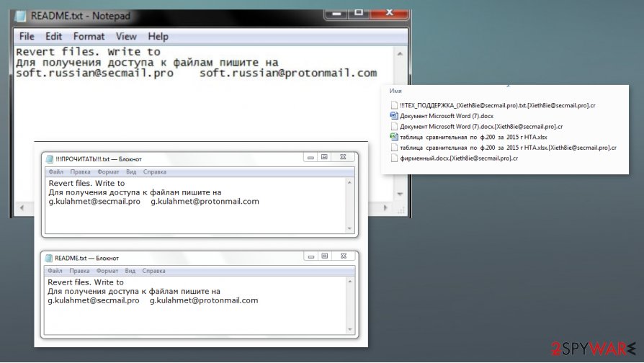Maximize the !!!ПРОЧИТАТЬ!!!.txt window
This screenshot has width=644, height=363.
point(324,157)
